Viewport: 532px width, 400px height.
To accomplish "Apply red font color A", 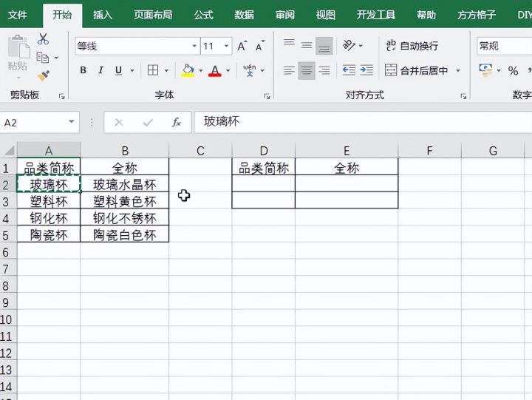I will click(x=215, y=70).
